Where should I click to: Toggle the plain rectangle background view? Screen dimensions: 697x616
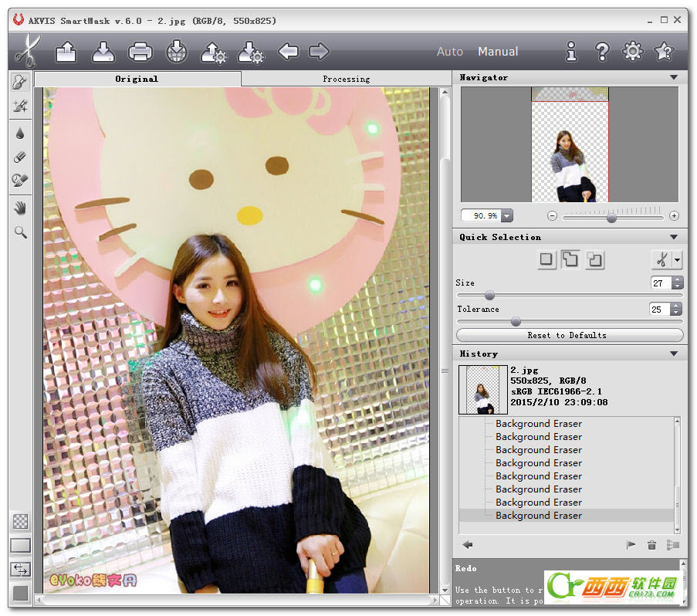(x=20, y=545)
